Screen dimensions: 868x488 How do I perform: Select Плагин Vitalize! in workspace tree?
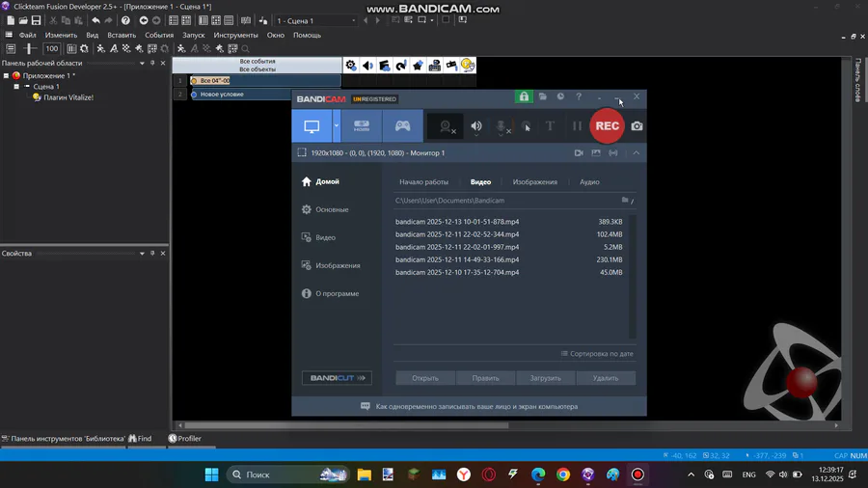68,97
